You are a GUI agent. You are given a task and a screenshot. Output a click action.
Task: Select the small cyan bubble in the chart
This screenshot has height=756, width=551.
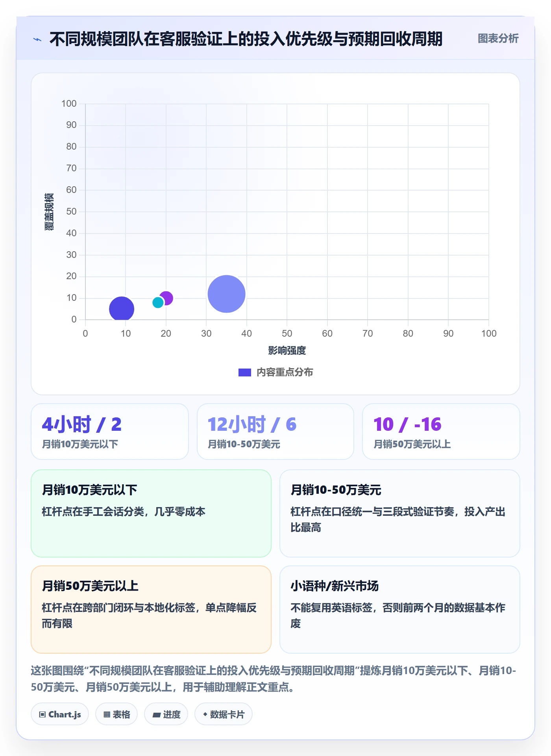tap(158, 302)
